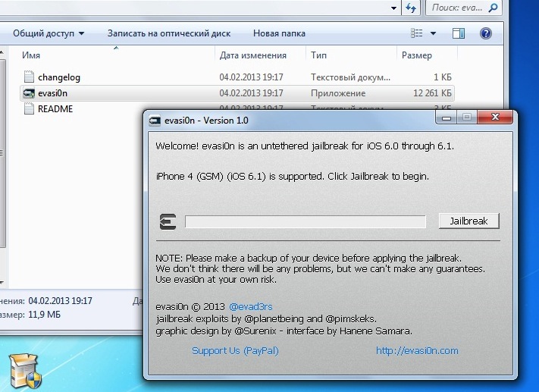
Task: Click the evasi0n jailbreak progress bar
Action: pos(306,221)
